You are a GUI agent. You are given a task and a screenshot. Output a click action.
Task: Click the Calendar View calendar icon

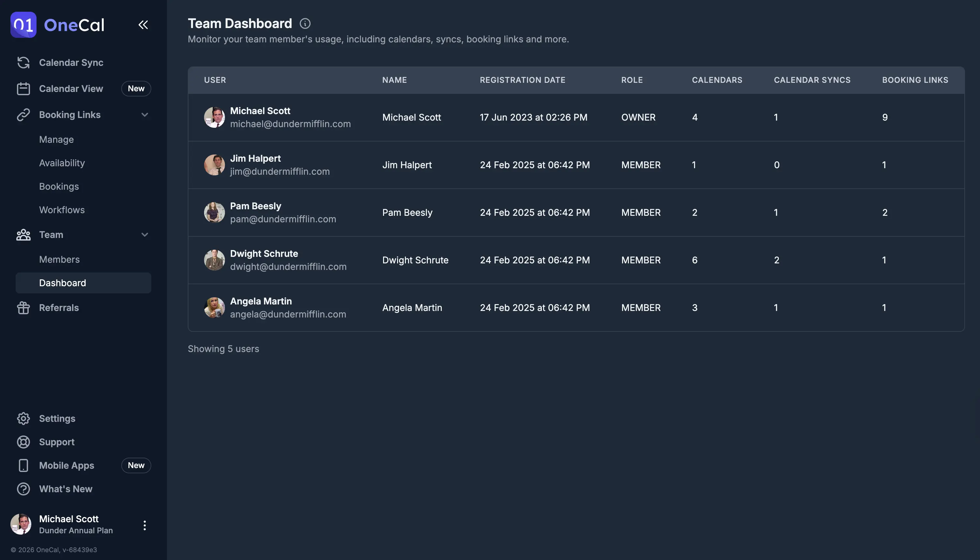tap(23, 88)
